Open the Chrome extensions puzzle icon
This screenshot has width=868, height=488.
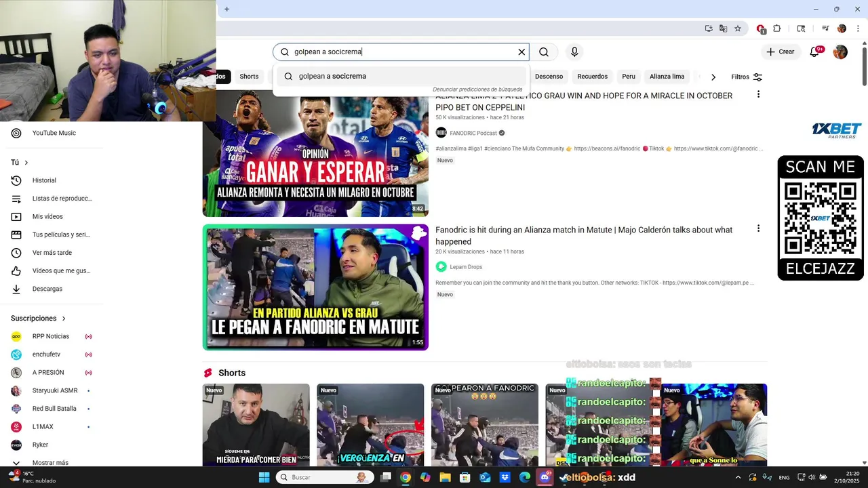pos(777,28)
